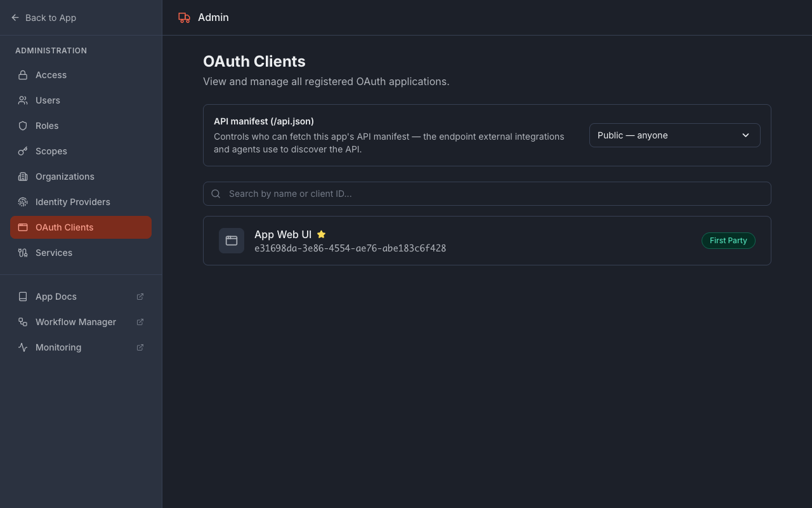Click the external link icon beside App Docs
Screen dimensions: 812x508
pos(140,297)
